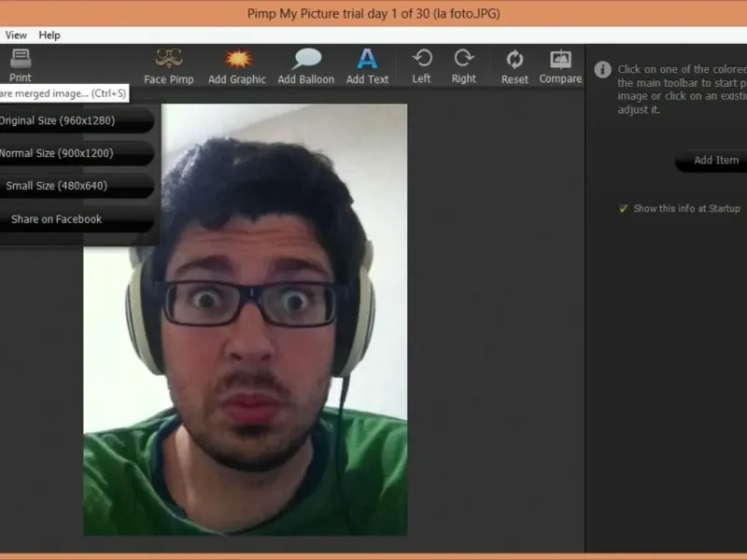
Task: Compare with the original image
Action: click(x=560, y=66)
